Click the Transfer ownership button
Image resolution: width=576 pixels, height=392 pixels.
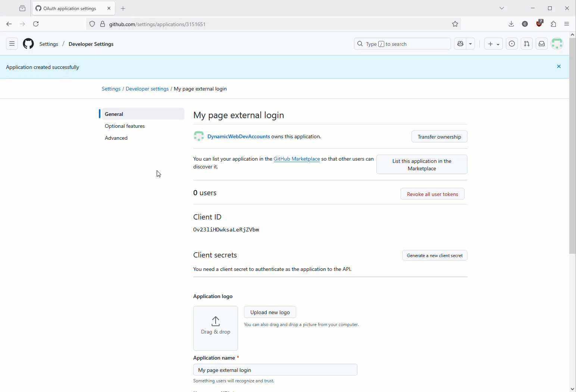click(439, 136)
